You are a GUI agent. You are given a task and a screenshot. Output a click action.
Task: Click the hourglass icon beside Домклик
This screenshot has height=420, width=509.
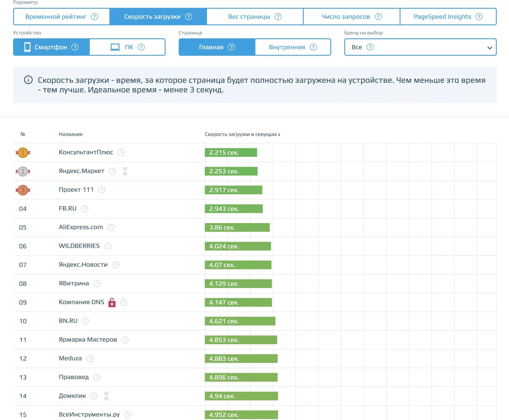(106, 396)
